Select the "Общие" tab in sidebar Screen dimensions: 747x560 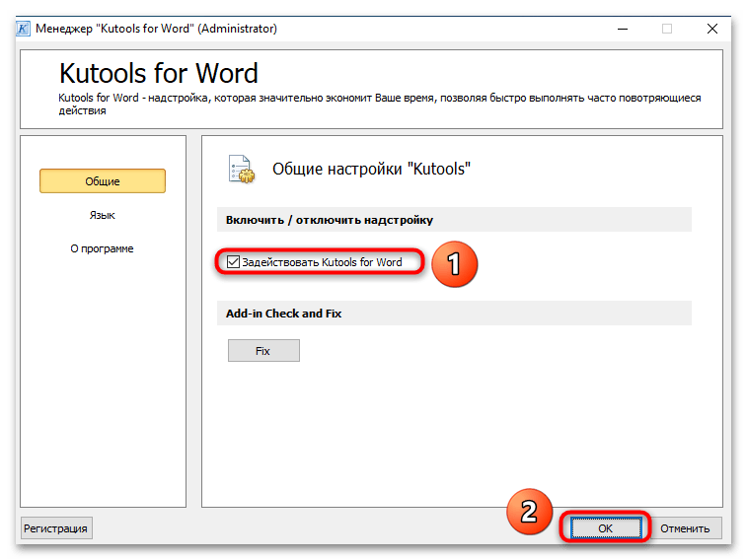click(x=103, y=180)
